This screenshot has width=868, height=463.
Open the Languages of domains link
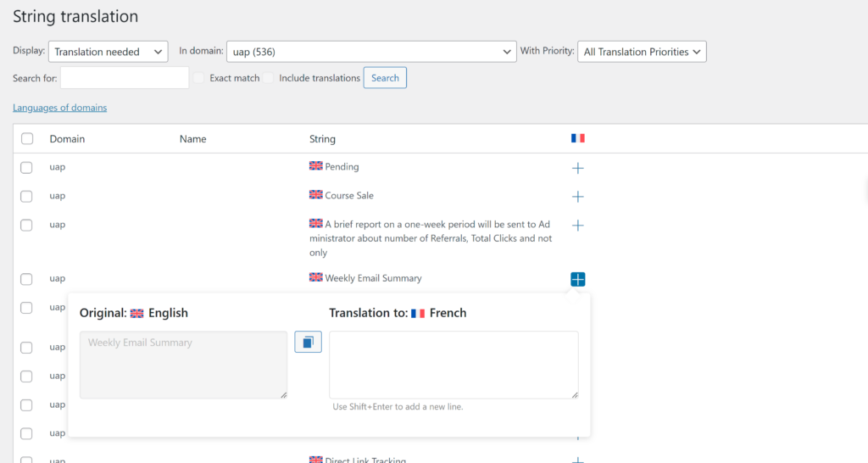point(59,108)
